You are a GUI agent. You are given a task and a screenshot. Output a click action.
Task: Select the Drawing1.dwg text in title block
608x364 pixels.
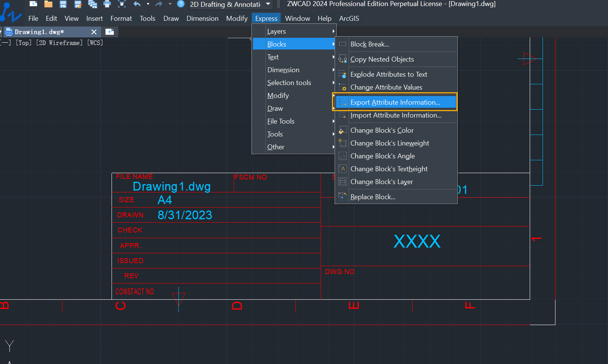(172, 186)
